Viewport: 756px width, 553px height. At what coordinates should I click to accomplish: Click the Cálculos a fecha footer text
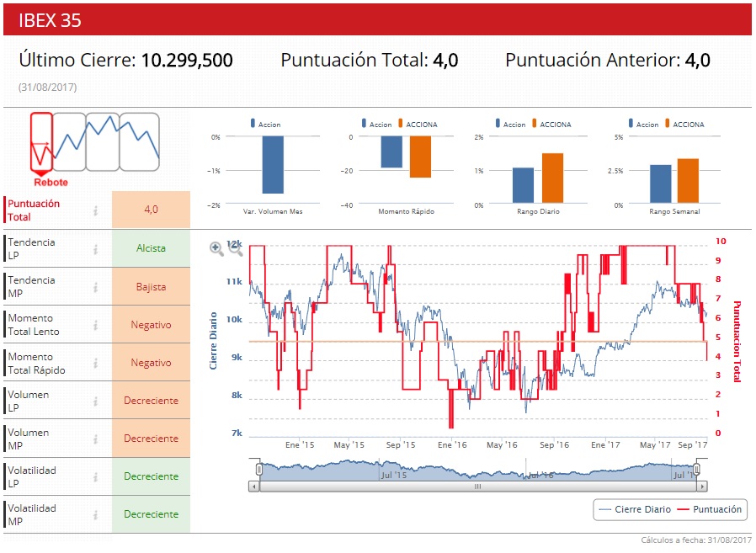pyautogui.click(x=696, y=540)
